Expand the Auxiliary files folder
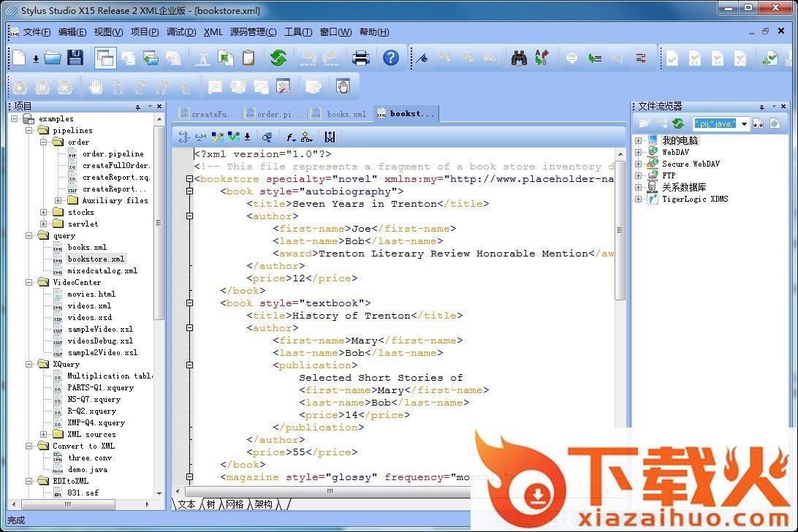Viewport: 798px width, 532px height. 58,200
